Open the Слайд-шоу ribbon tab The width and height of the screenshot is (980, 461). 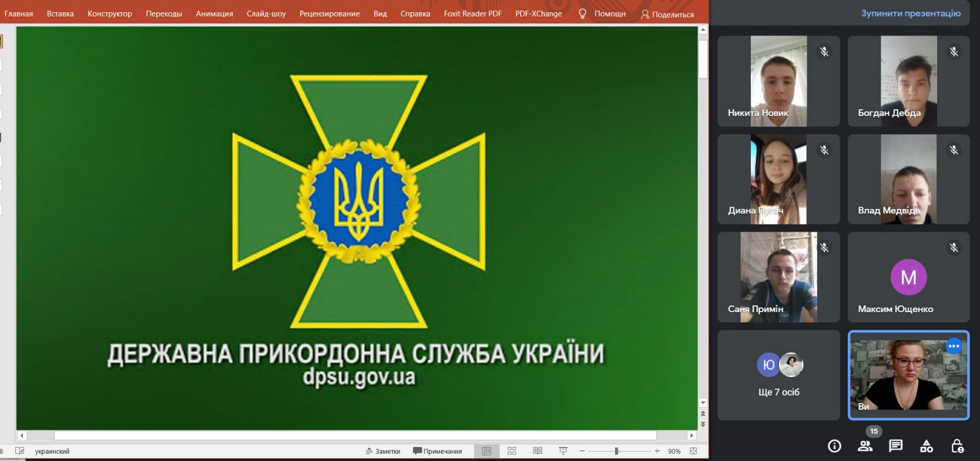pos(266,13)
